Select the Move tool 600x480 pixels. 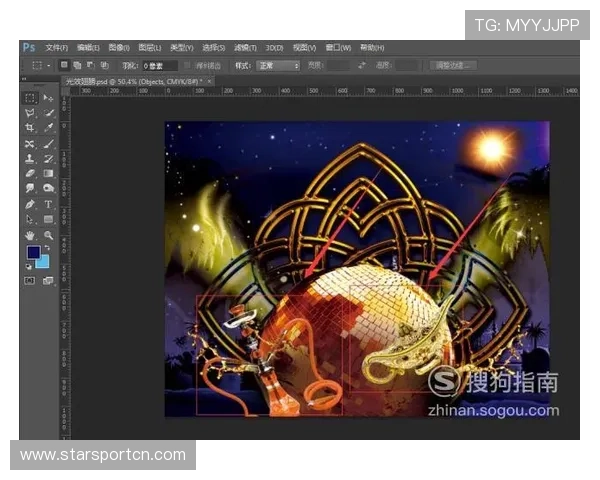pos(48,98)
